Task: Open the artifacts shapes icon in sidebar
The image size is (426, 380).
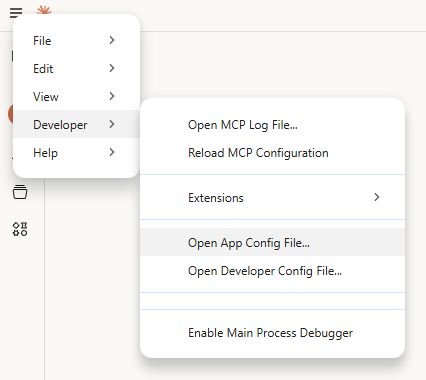Action: tap(20, 229)
